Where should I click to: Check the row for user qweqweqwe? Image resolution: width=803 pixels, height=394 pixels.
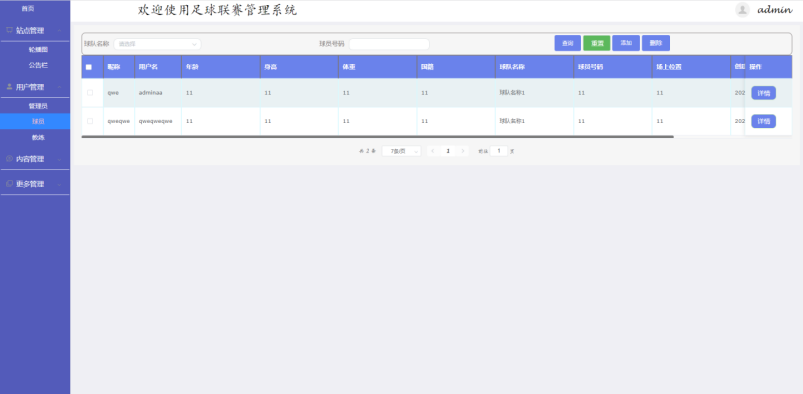[90, 121]
